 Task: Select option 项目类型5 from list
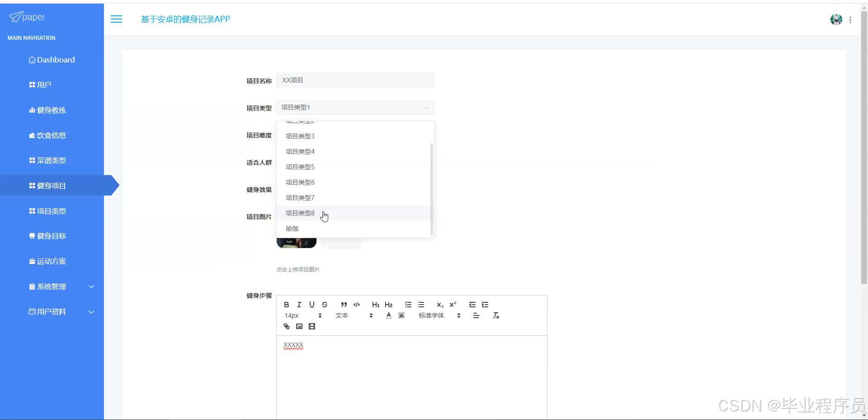click(x=354, y=167)
